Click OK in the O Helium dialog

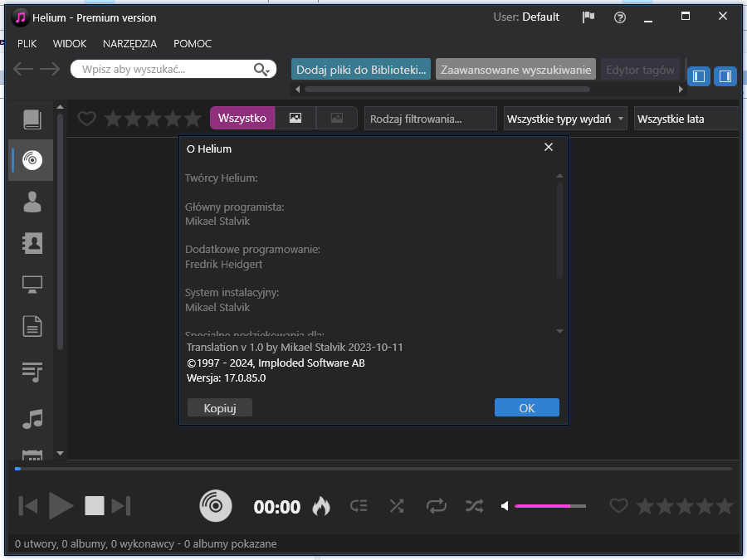coord(527,407)
